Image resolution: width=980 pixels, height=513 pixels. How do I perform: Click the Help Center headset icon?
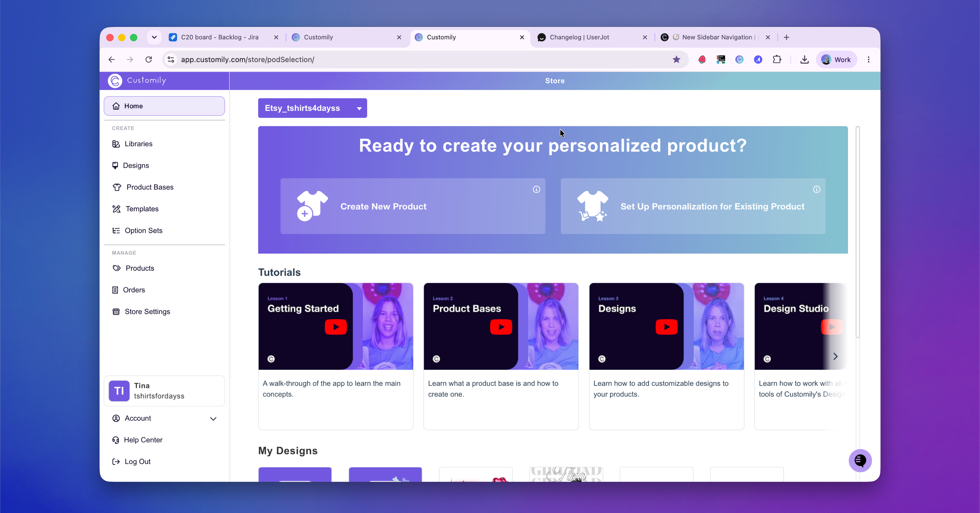116,440
